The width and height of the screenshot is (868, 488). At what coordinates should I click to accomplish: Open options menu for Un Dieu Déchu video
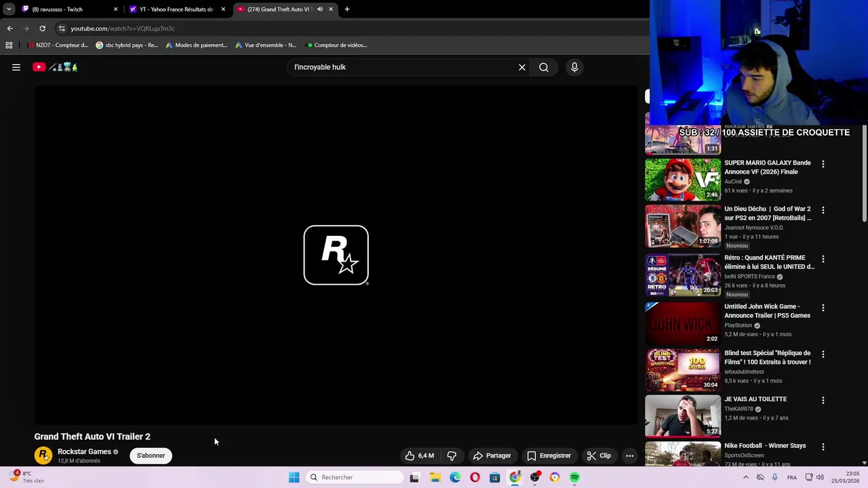823,210
